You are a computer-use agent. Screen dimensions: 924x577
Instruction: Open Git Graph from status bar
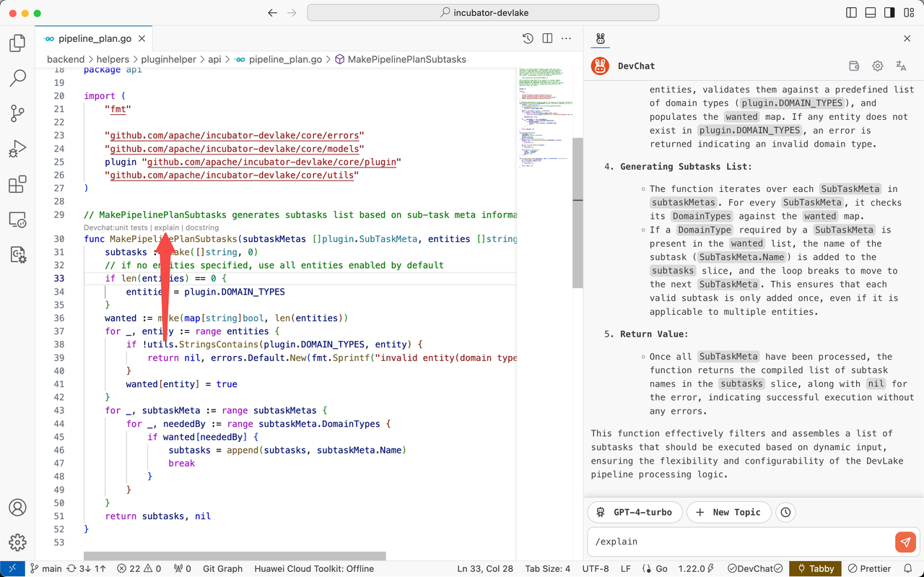pos(222,568)
